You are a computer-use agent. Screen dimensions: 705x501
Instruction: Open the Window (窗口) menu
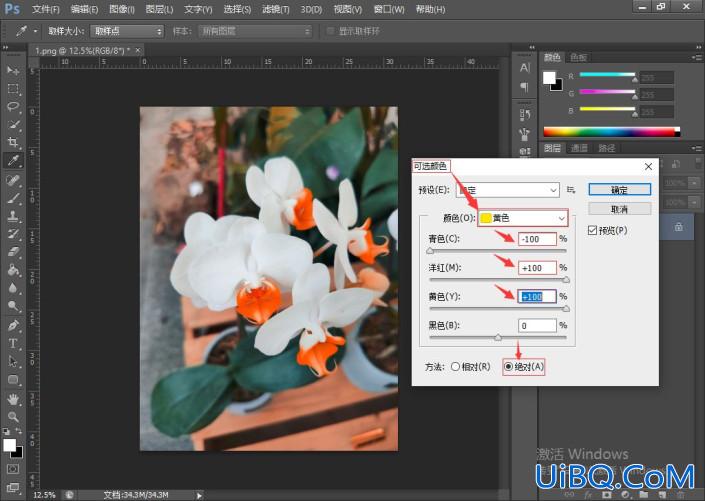pyautogui.click(x=389, y=9)
